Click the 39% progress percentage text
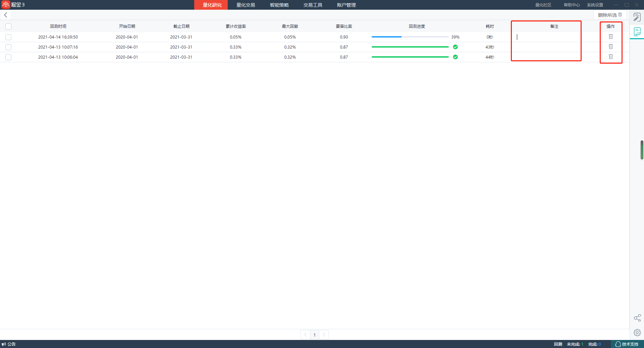Viewport: 644px width, 348px height. click(x=455, y=37)
